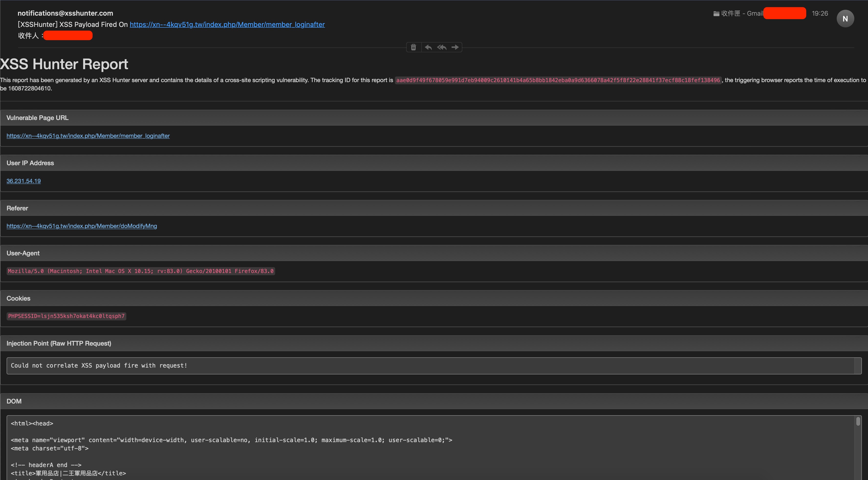
Task: Select the meta viewport line in DOM
Action: point(231,440)
